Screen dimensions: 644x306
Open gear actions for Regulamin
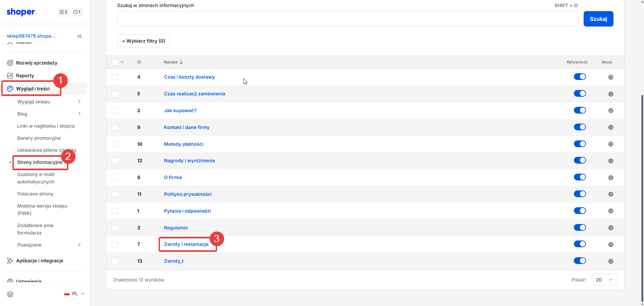coord(610,228)
